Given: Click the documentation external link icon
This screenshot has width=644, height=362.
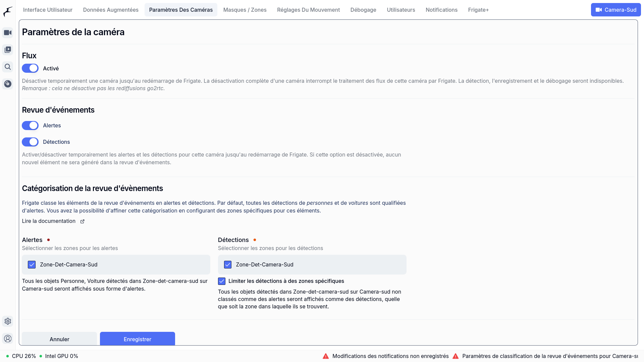Looking at the screenshot, I should 82,221.
